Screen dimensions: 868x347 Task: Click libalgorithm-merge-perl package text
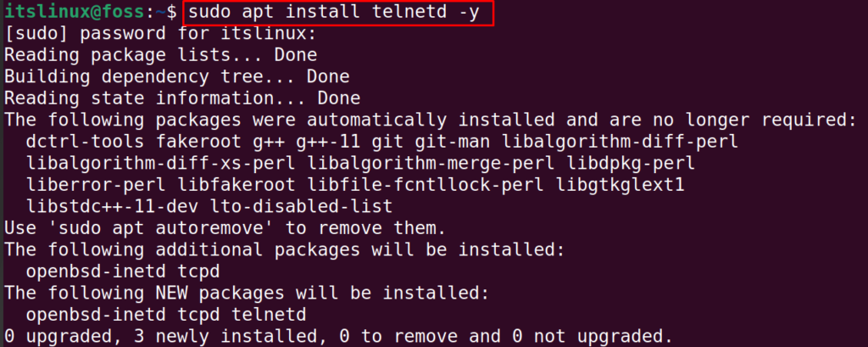tap(431, 164)
